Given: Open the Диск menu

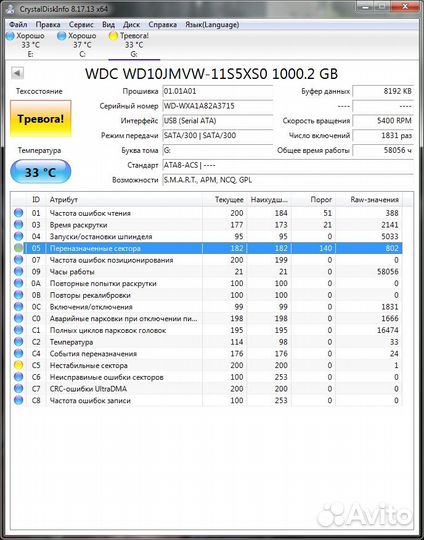Looking at the screenshot, I should coord(131,25).
